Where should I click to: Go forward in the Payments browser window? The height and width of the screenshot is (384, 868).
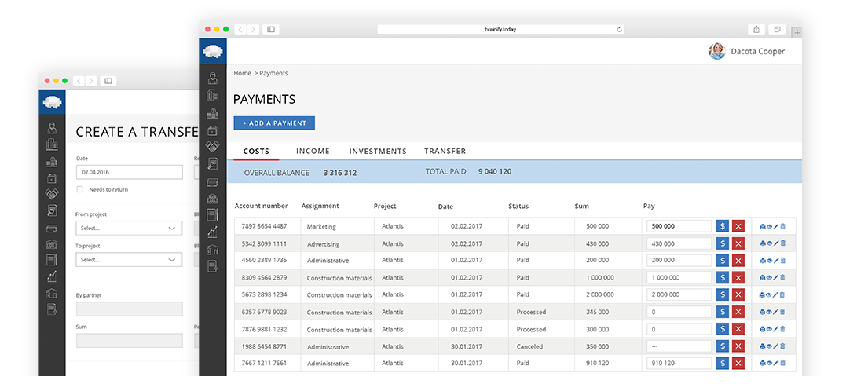253,29
